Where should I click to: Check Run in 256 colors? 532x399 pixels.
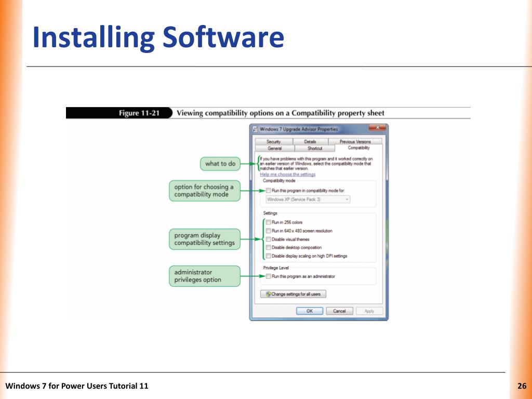[269, 222]
